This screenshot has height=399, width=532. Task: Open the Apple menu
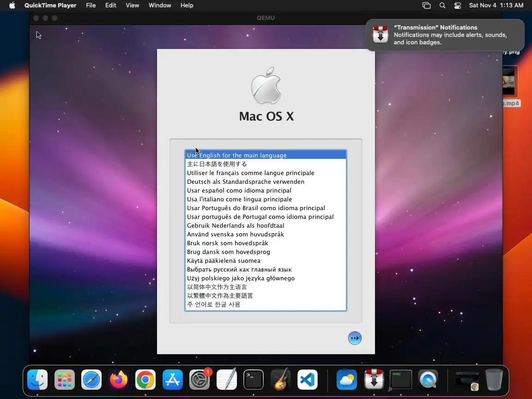pyautogui.click(x=12, y=6)
